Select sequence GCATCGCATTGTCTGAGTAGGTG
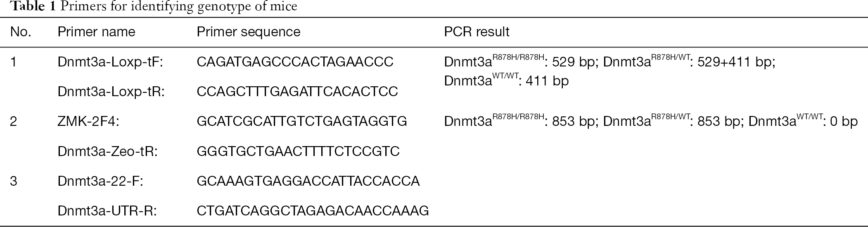This screenshot has height=227, width=868. 302,121
